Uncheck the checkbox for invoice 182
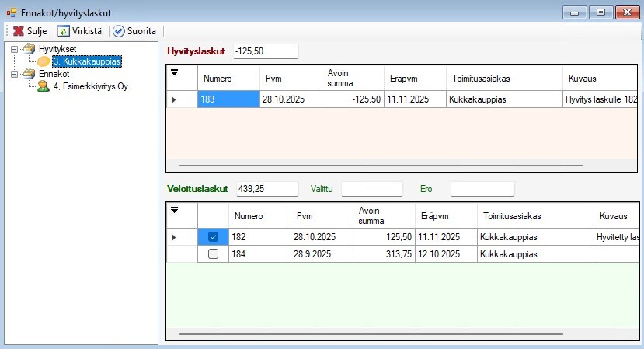This screenshot has height=349, width=644. pos(214,237)
